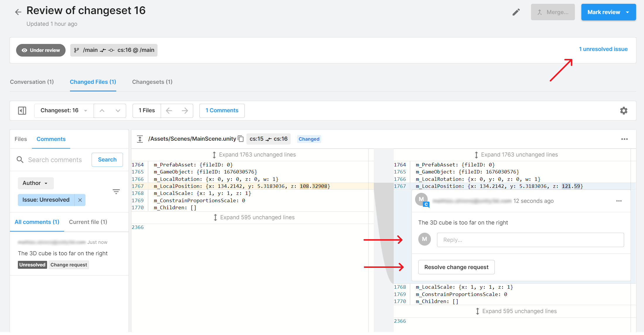Click the pencil edit title icon

click(516, 12)
